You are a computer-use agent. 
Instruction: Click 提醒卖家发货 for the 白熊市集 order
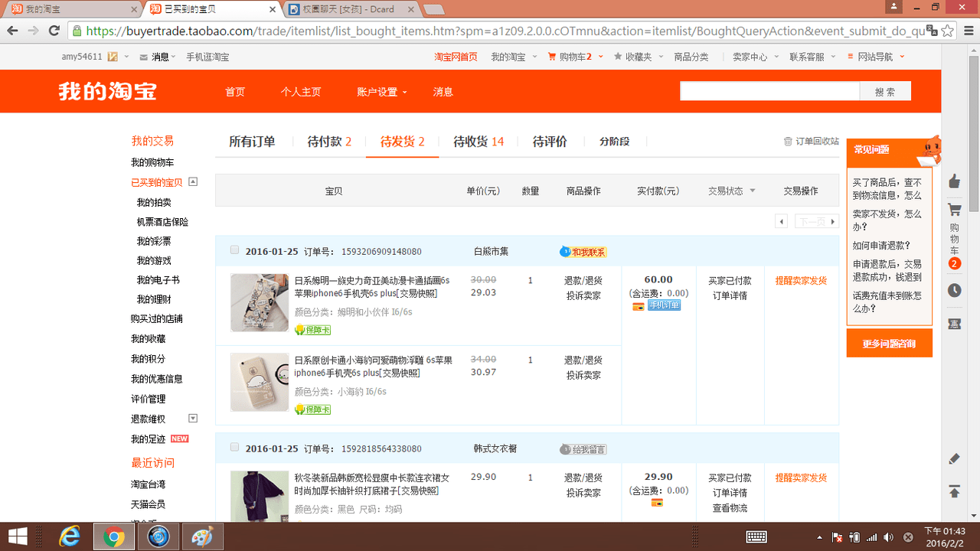click(x=801, y=281)
